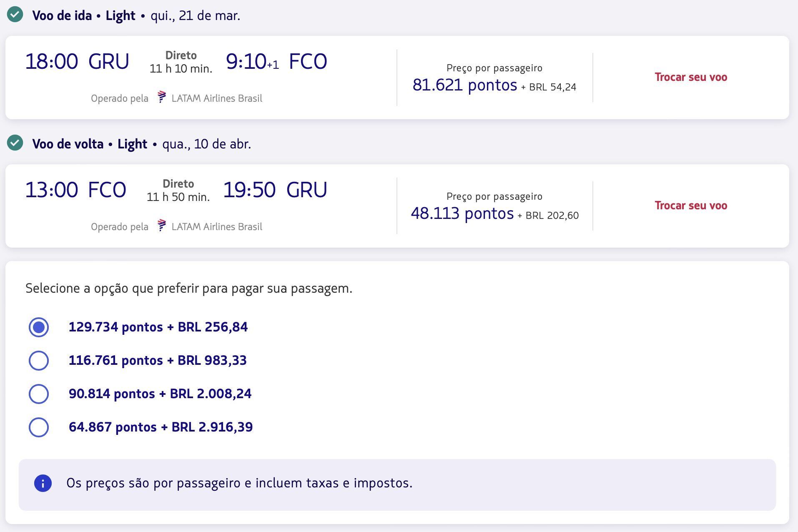
Task: Click the LATAM logo on outbound flight
Action: coord(162,97)
